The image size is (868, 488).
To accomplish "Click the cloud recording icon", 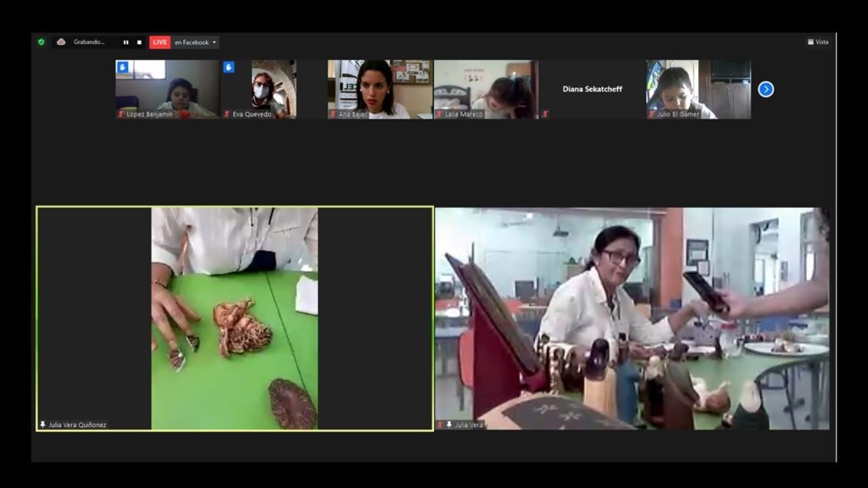I will pyautogui.click(x=61, y=42).
